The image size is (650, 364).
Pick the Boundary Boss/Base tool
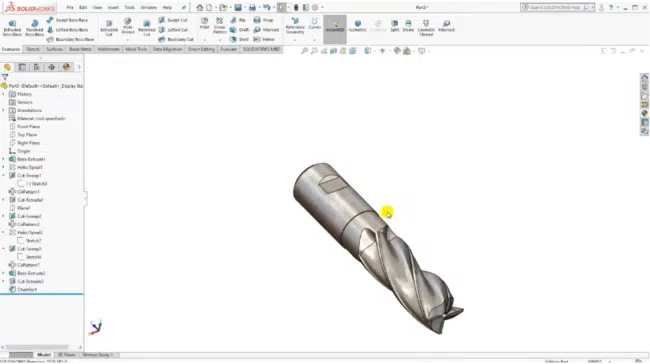point(70,39)
